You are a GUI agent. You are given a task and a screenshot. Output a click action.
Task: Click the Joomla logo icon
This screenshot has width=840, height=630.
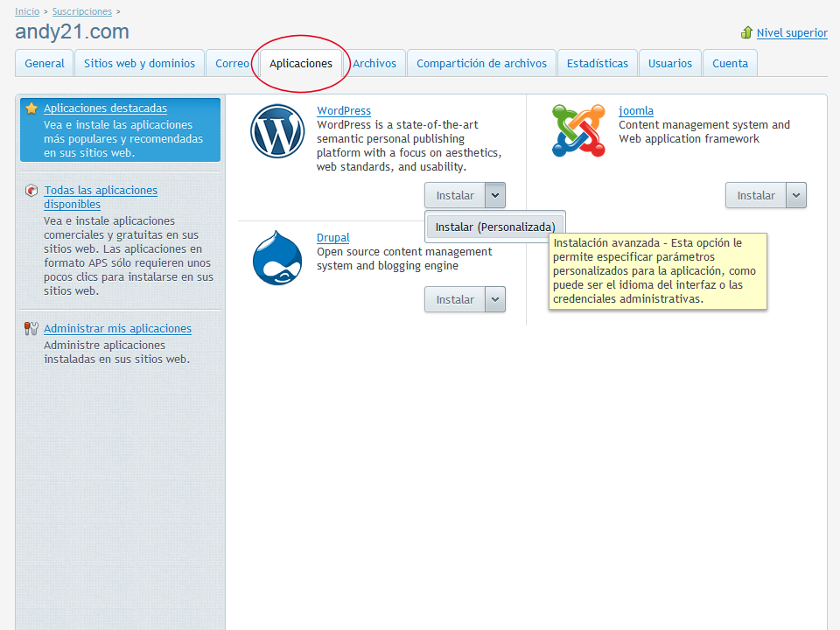pyautogui.click(x=578, y=130)
